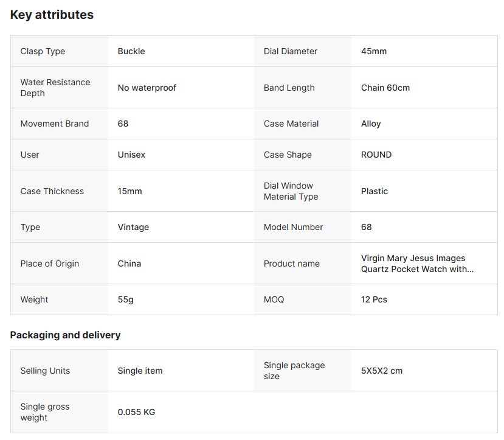Click the Buckle value

pos(131,51)
